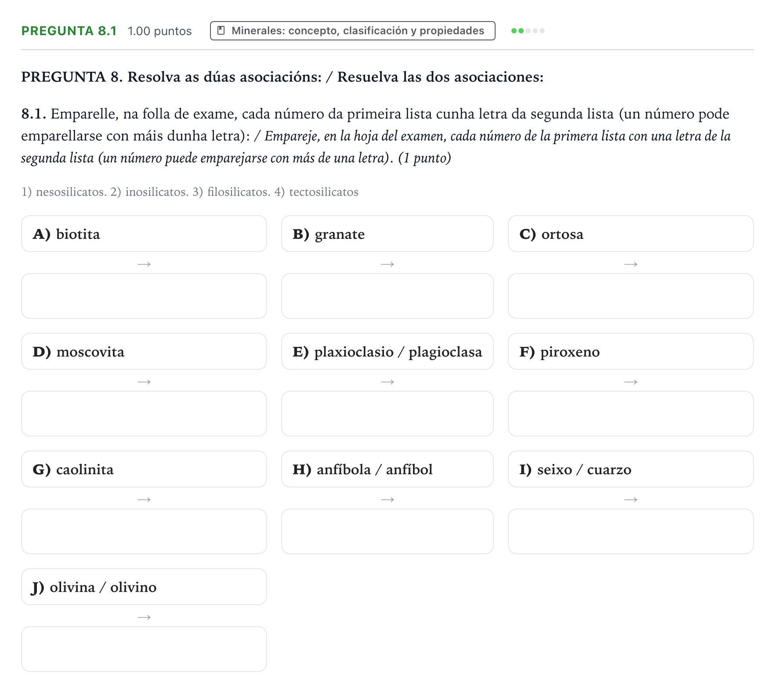This screenshot has height=700, width=775.
Task: Click the answer box under J) olivino
Action: coord(144,649)
